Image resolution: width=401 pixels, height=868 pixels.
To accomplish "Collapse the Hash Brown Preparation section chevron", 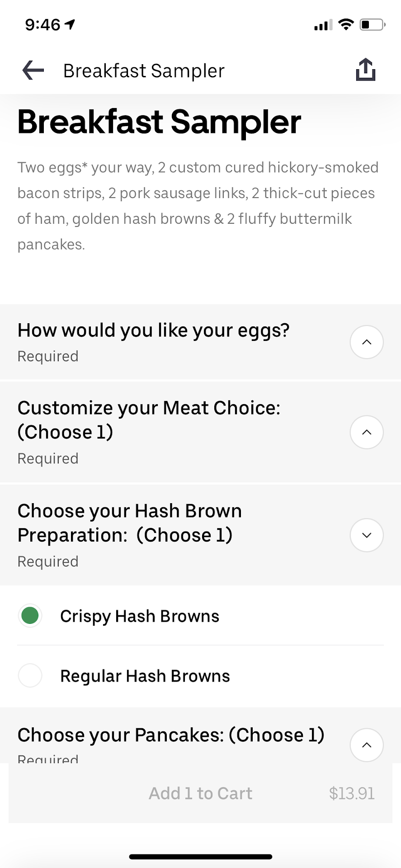I will (x=367, y=535).
